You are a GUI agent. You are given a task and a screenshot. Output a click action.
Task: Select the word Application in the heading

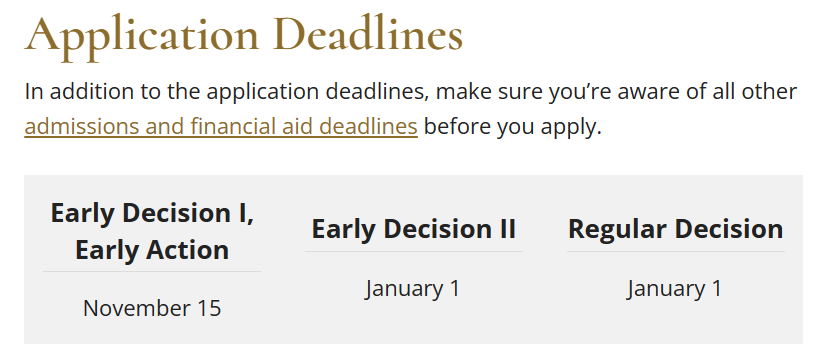click(x=141, y=36)
